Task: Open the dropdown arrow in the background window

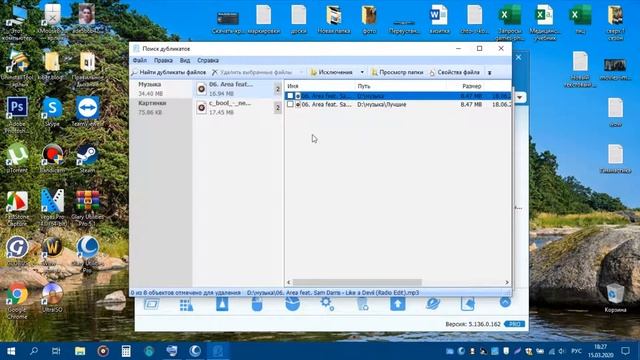Action: pos(520,97)
